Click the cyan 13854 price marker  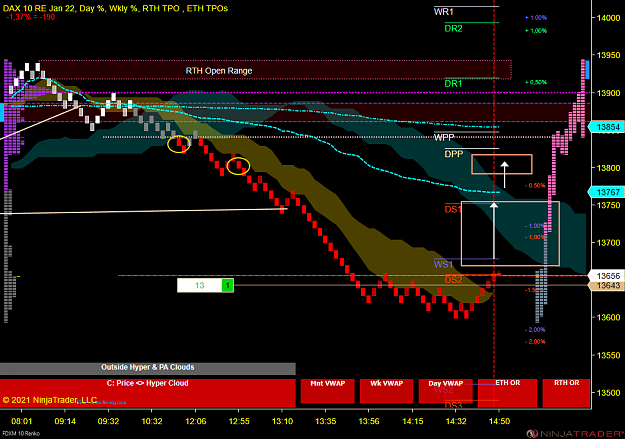606,127
